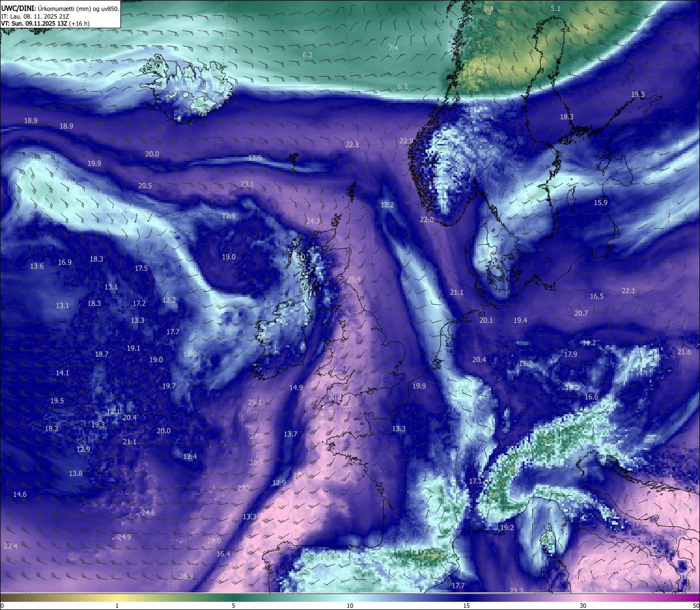Click the 27.0 value label
Image resolution: width=700 pixels, height=610 pixels.
[x=256, y=437]
